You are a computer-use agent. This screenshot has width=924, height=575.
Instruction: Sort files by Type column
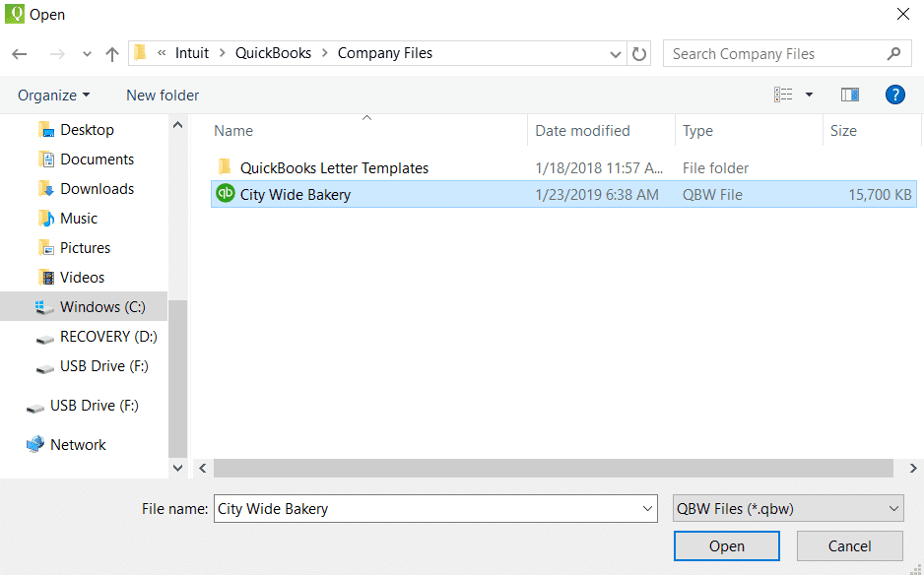pyautogui.click(x=697, y=131)
